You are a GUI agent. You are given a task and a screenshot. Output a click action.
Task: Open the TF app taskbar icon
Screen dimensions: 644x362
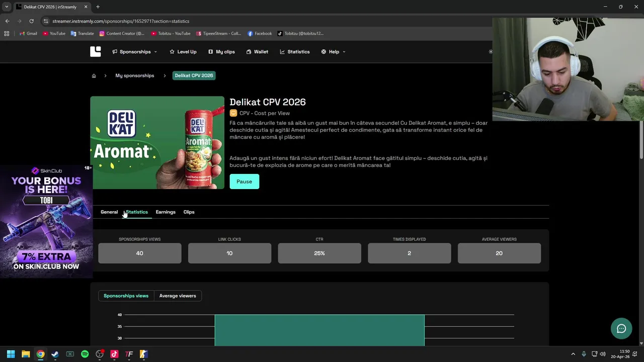[129, 354]
